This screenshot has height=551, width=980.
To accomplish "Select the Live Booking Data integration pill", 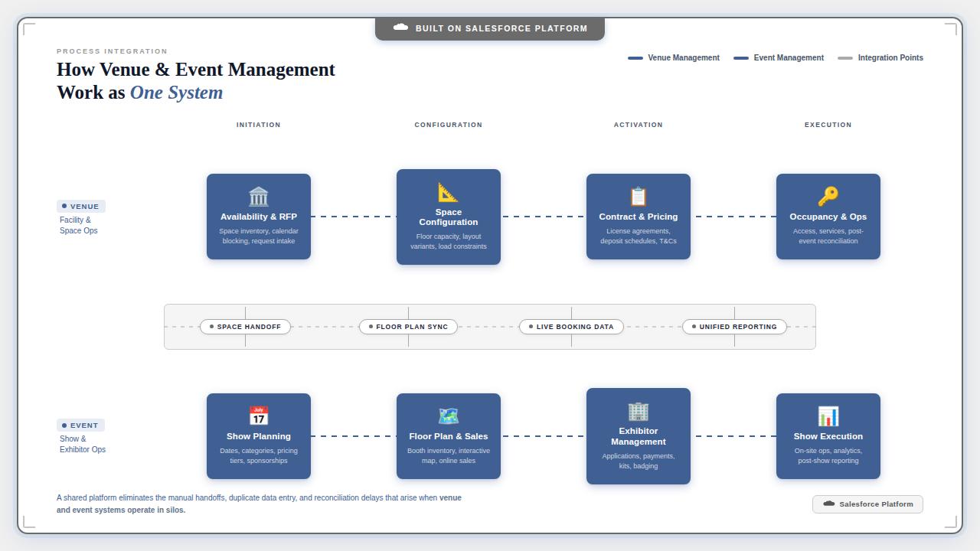I will tap(571, 327).
